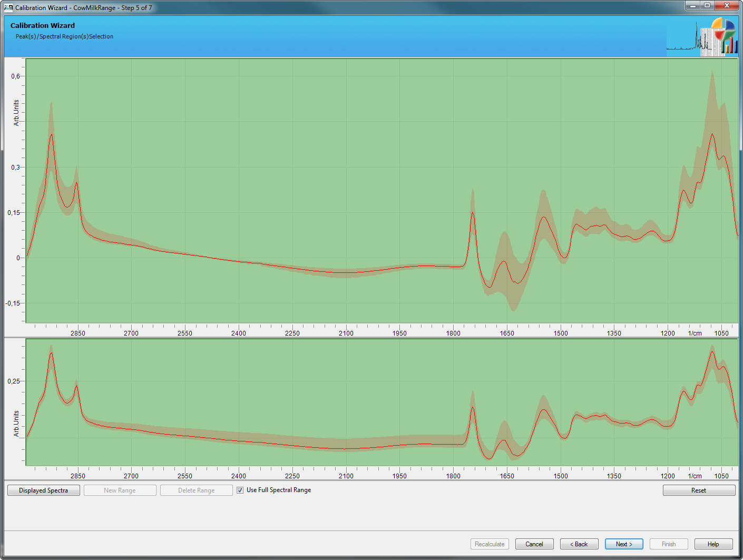Minimize the Calibration Wizard window
743x560 pixels.
693,6
